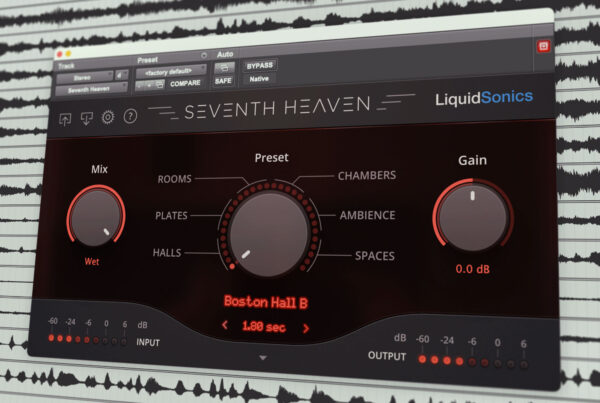This screenshot has height=403, width=600.
Task: Select the ROOMS preset category
Action: [x=174, y=179]
